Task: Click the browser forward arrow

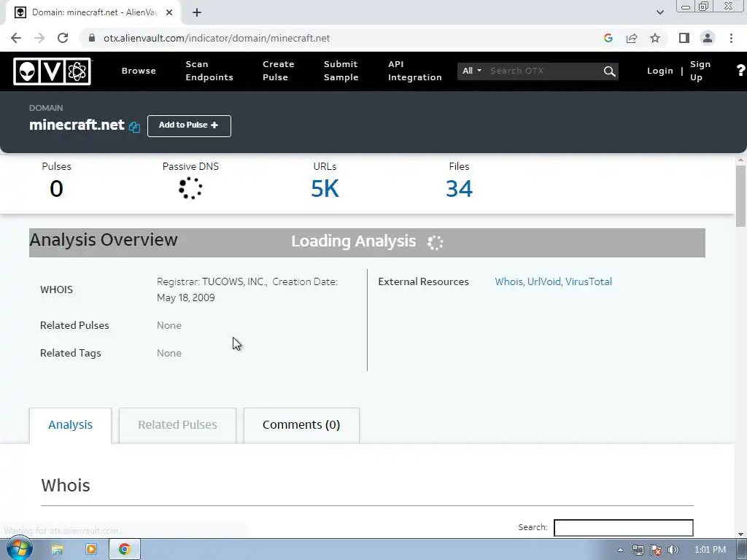Action: pyautogui.click(x=39, y=38)
